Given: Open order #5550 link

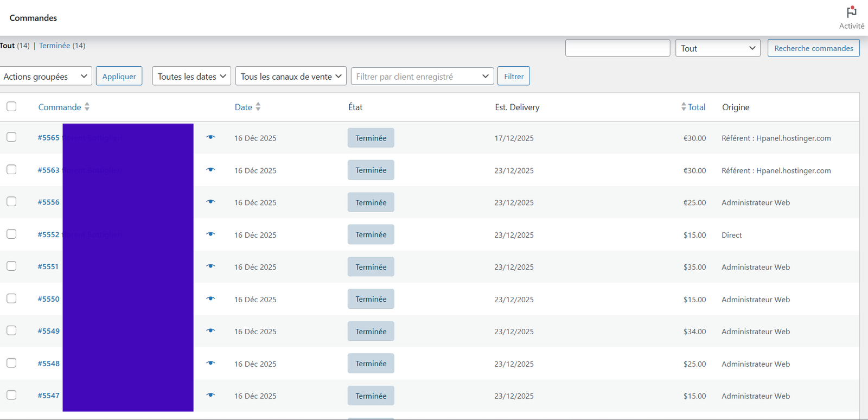Looking at the screenshot, I should point(49,299).
